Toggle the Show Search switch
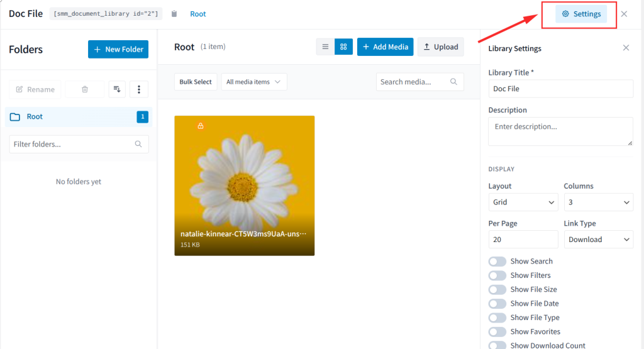Viewport: 644px width, 349px height. [x=497, y=262]
